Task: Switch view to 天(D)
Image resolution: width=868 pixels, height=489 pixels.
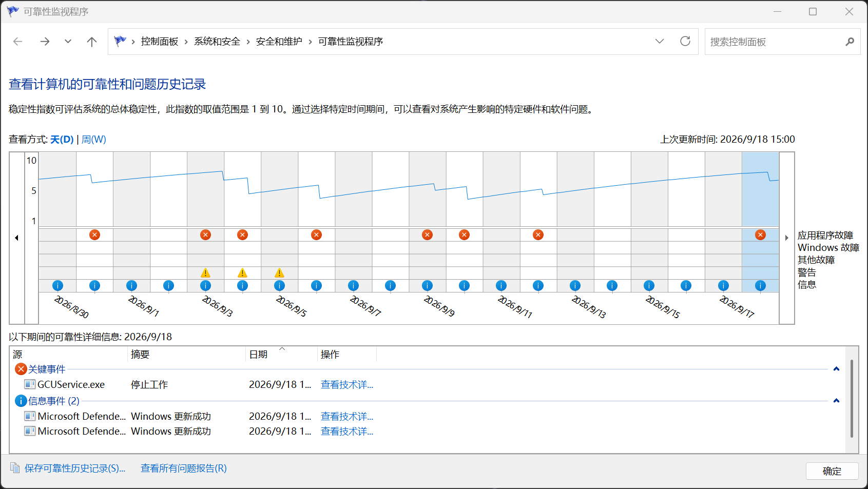Action: (x=62, y=139)
